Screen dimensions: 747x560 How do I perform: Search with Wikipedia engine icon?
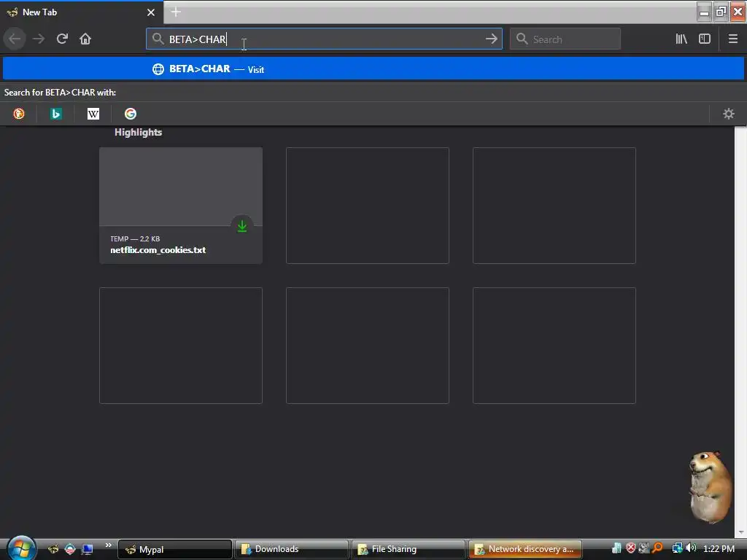click(93, 114)
